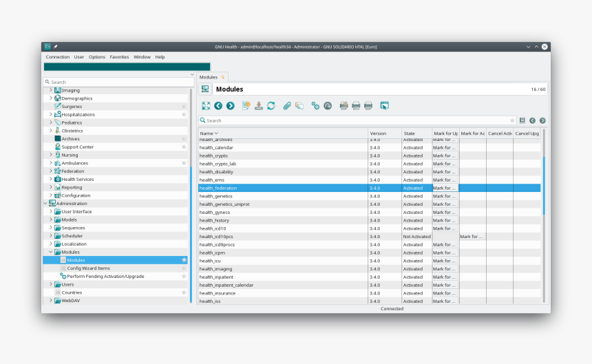Screen dimensions: 592x364
Task: Open the Favorites menu
Action: pyautogui.click(x=119, y=57)
